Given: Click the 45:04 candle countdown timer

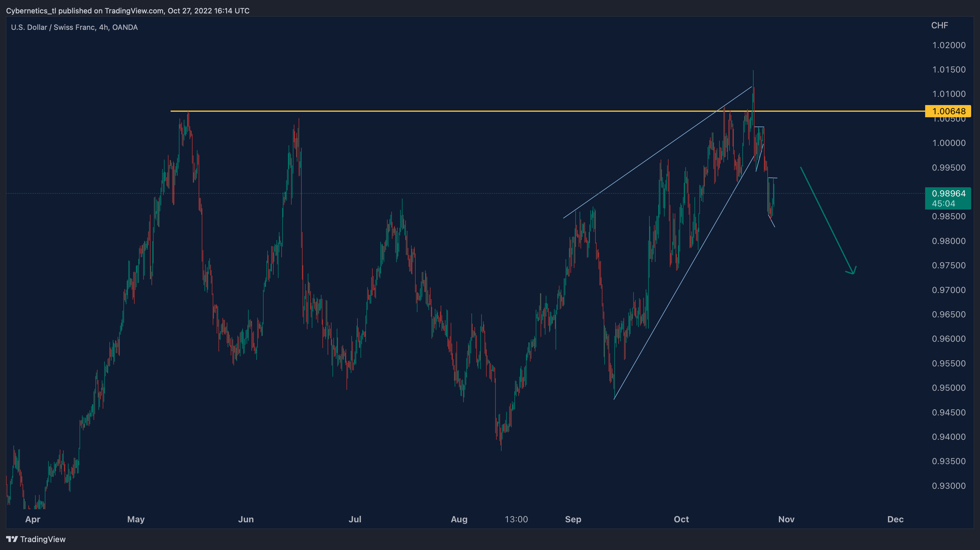Looking at the screenshot, I should pyautogui.click(x=943, y=204).
